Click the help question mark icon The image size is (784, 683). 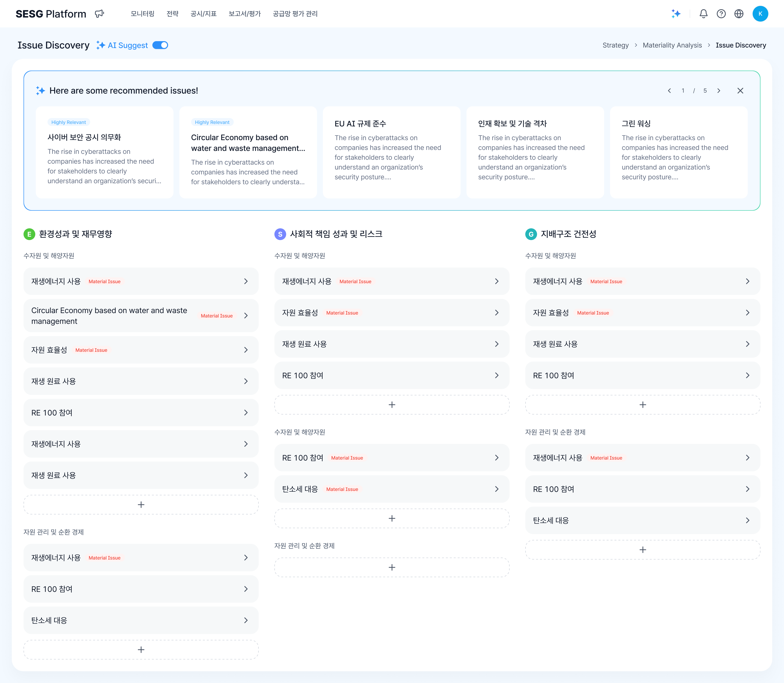(721, 14)
